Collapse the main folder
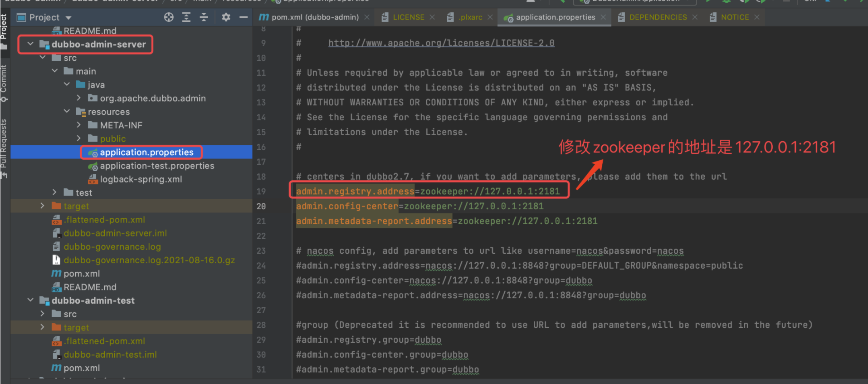The width and height of the screenshot is (868, 384). click(x=55, y=71)
